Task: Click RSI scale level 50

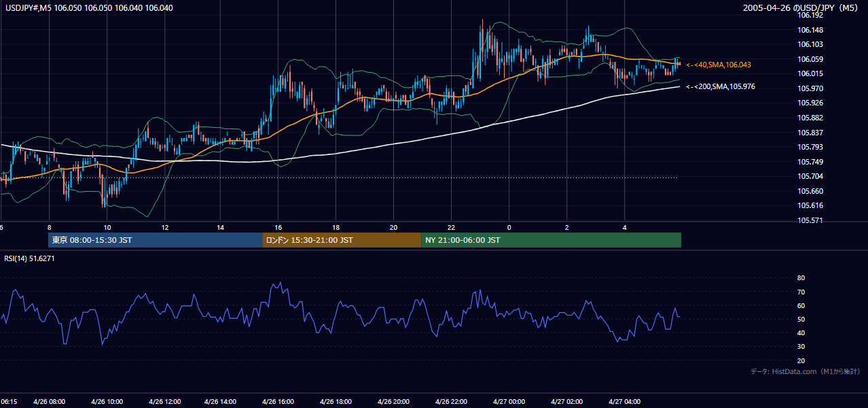Action: (801, 320)
